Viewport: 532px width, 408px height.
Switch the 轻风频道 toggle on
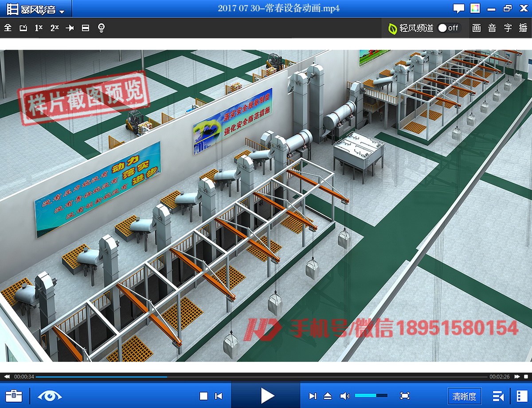coord(448,28)
